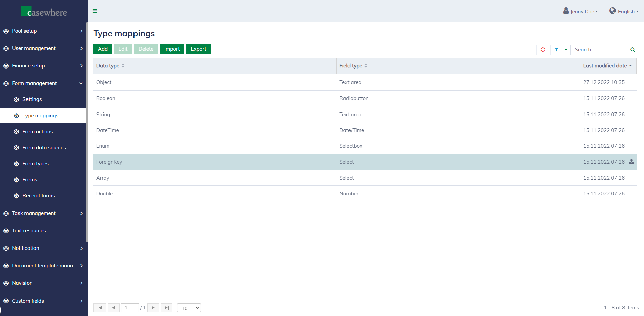Open the Jenny Doe user menu

[581, 11]
